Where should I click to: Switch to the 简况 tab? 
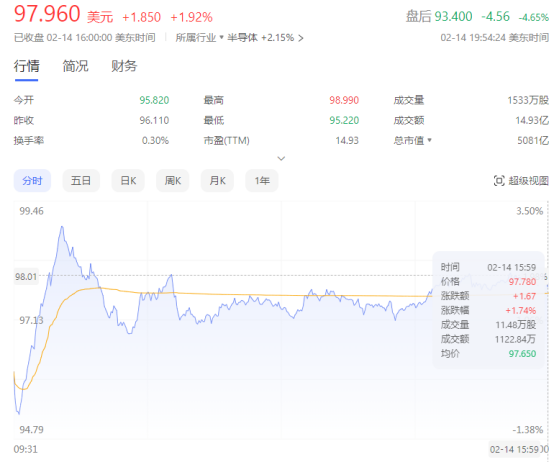[x=75, y=66]
